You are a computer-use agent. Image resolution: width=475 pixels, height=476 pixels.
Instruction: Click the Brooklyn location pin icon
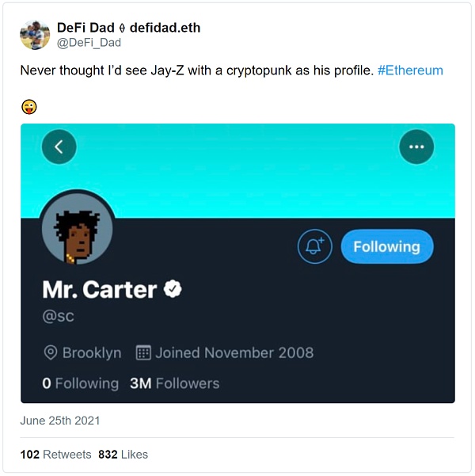click(51, 352)
